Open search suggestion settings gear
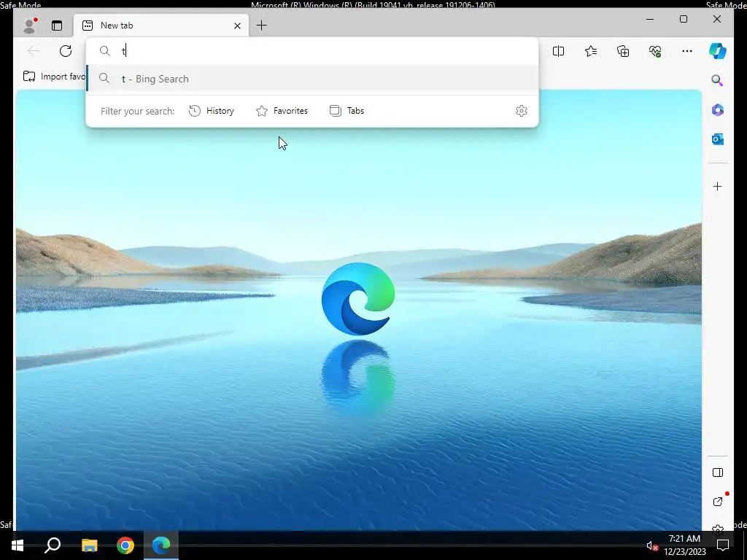The width and height of the screenshot is (747, 560). [x=521, y=111]
